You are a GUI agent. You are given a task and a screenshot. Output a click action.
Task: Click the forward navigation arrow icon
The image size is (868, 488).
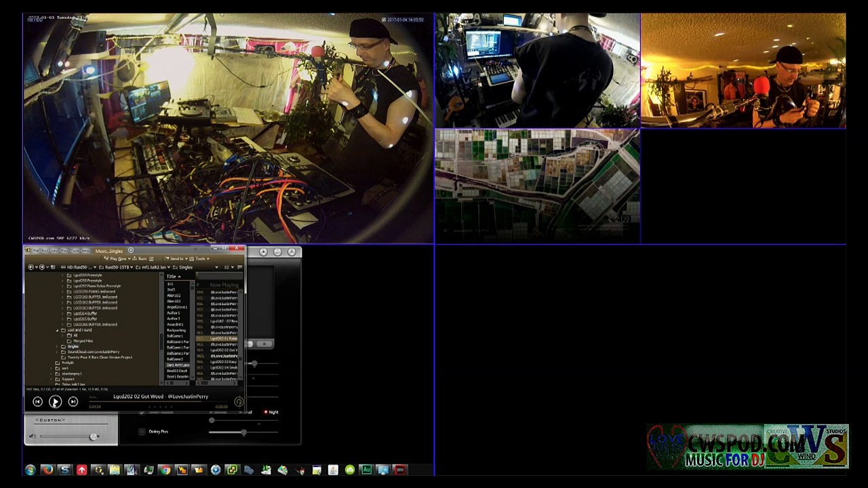tap(42, 267)
